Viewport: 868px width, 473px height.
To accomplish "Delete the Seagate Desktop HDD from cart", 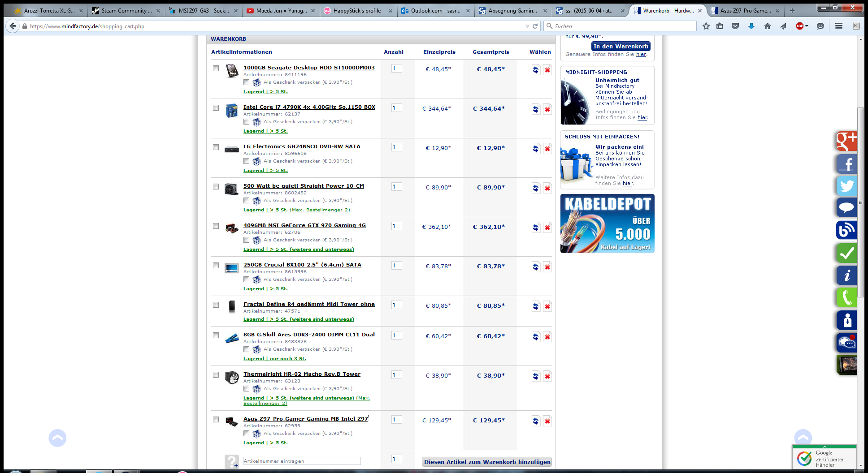I will [x=547, y=70].
